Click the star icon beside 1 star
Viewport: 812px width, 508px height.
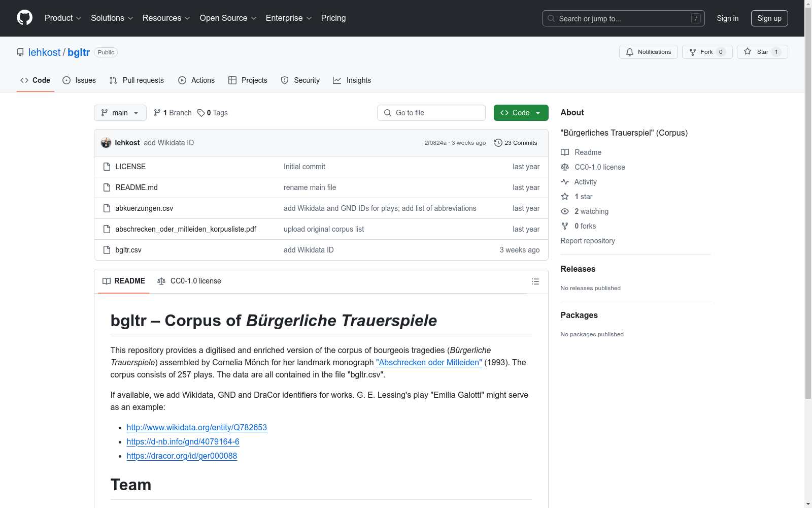coord(565,197)
